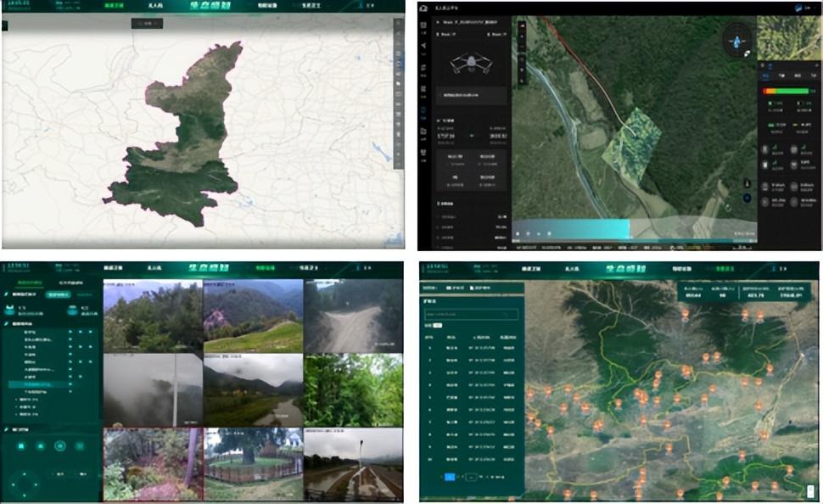This screenshot has width=823, height=504.
Task: Select the bright pill toggle in video side panel
Action: click(59, 294)
